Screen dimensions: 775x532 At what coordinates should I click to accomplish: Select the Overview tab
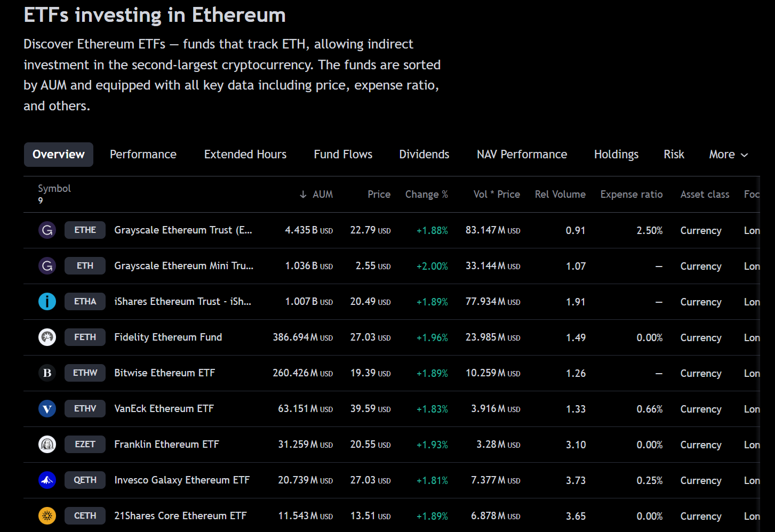(59, 155)
